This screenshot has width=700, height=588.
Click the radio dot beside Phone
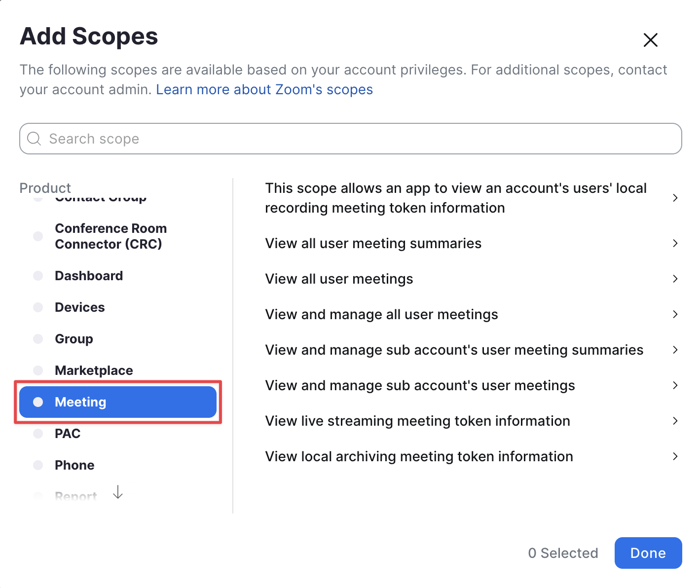(38, 465)
